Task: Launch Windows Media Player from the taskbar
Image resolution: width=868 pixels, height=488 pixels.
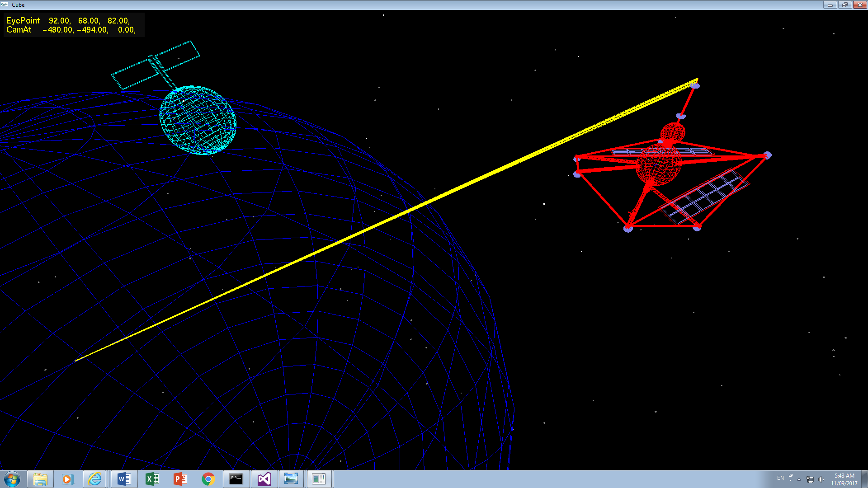Action: coord(67,479)
